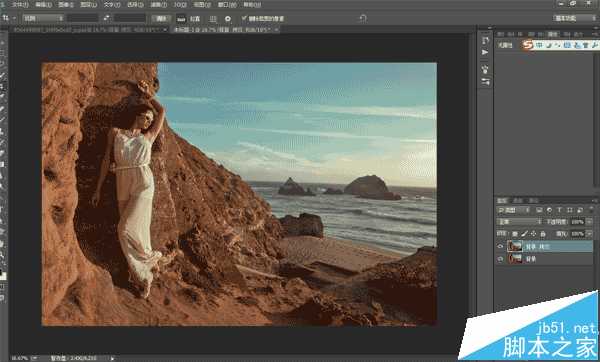
Task: Filter layers by type layer T icon
Action: click(x=559, y=210)
